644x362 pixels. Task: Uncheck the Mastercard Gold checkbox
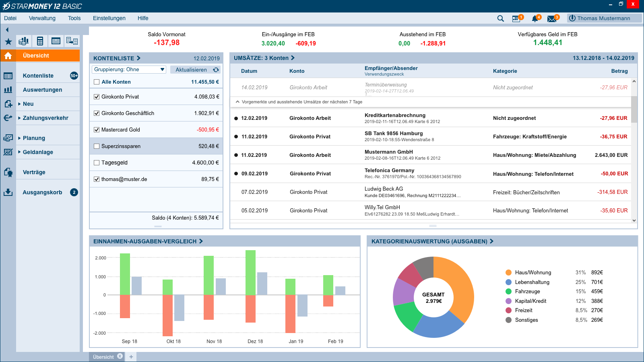pos(97,130)
